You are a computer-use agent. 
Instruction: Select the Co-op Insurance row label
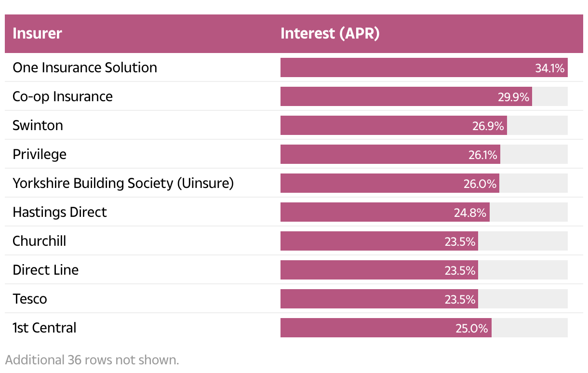tap(63, 96)
